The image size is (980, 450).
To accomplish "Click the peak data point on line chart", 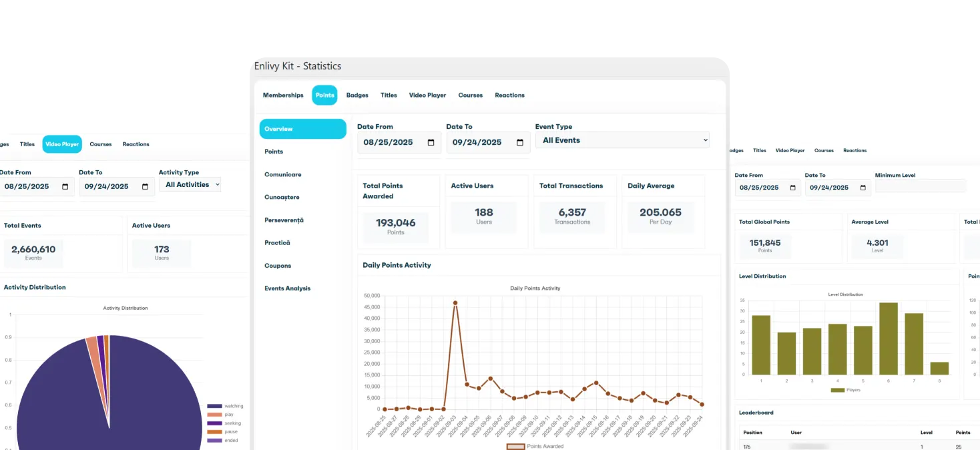I will click(x=455, y=302).
